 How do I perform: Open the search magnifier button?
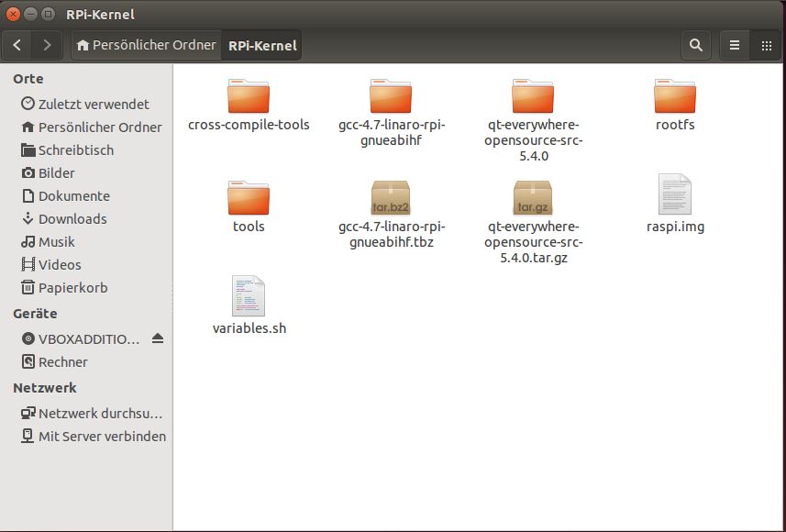click(696, 45)
